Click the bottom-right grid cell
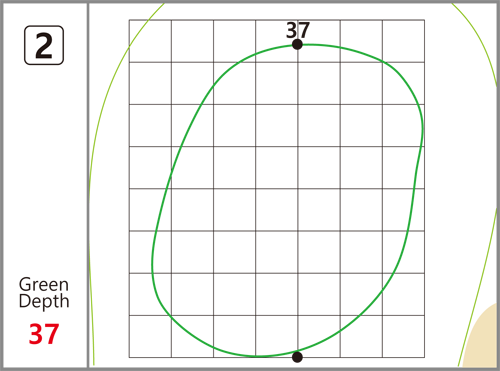This screenshot has height=371, width=500. [x=403, y=336]
